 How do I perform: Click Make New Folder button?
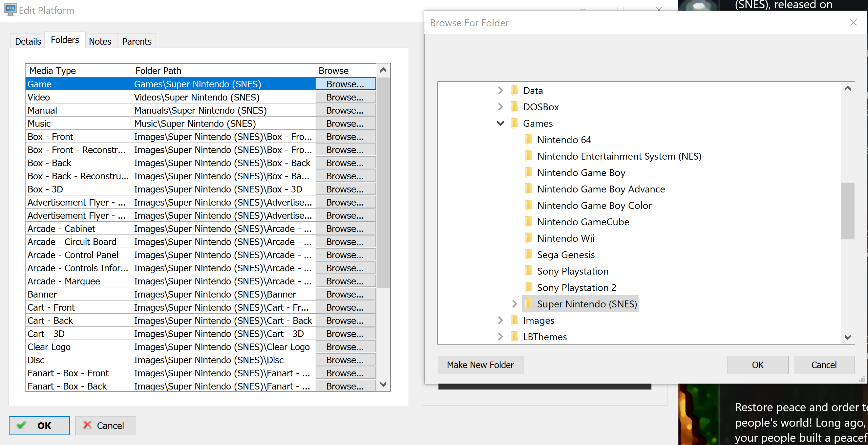(x=480, y=365)
